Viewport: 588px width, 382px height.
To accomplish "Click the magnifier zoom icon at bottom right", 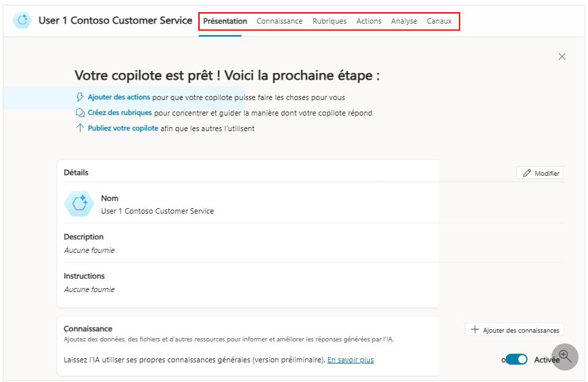I will coord(565,356).
